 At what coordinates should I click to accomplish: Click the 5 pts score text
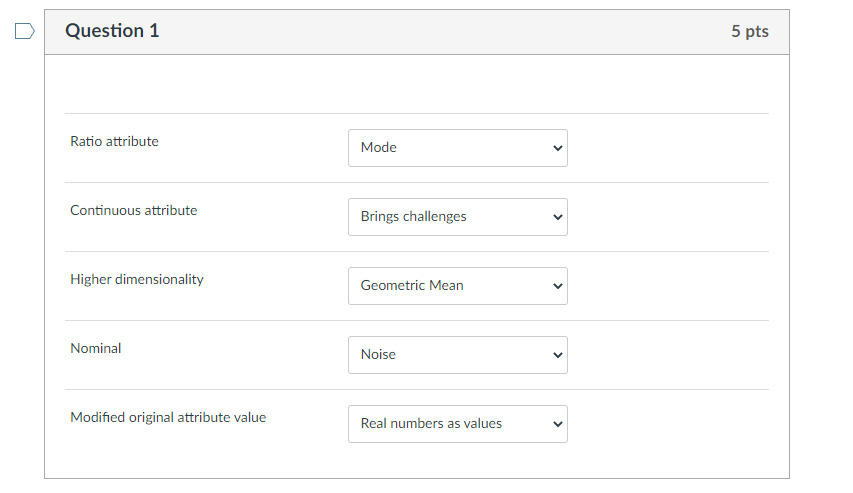[x=749, y=32]
